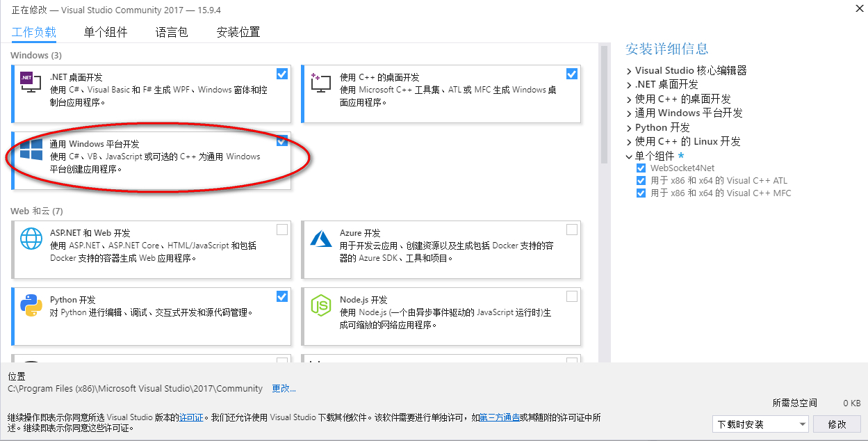Deselect the Python 开发 workload checkbox

(281, 296)
